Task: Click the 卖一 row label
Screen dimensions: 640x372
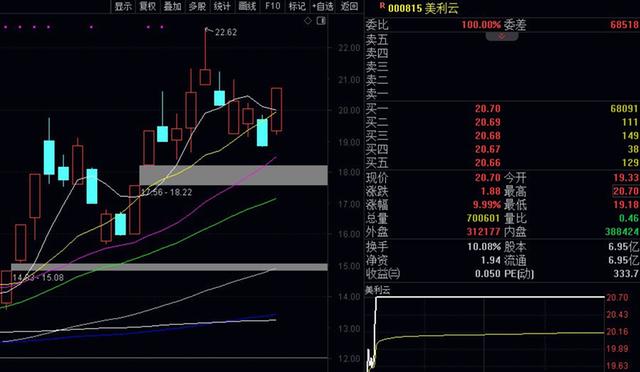Action: coord(377,94)
